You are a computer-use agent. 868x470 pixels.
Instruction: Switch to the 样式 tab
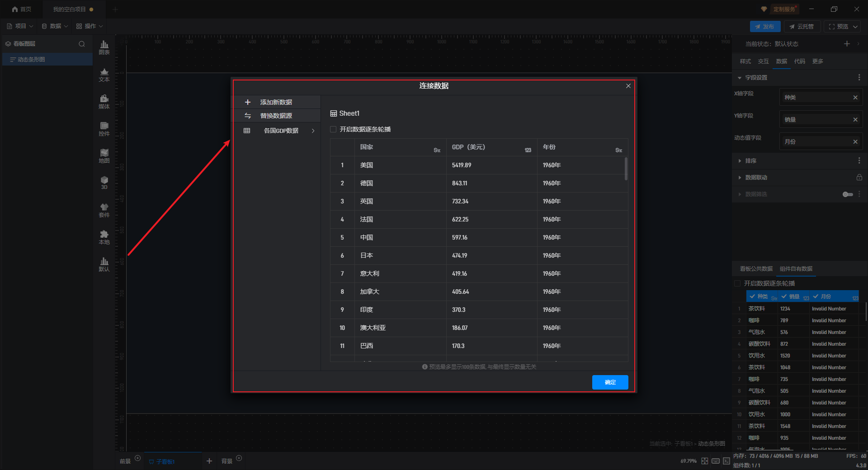pos(745,61)
